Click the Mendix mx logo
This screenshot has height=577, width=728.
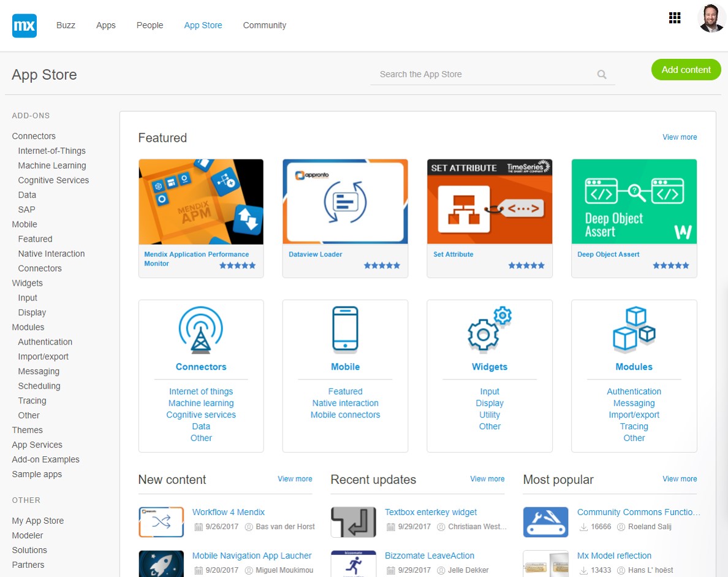point(24,26)
